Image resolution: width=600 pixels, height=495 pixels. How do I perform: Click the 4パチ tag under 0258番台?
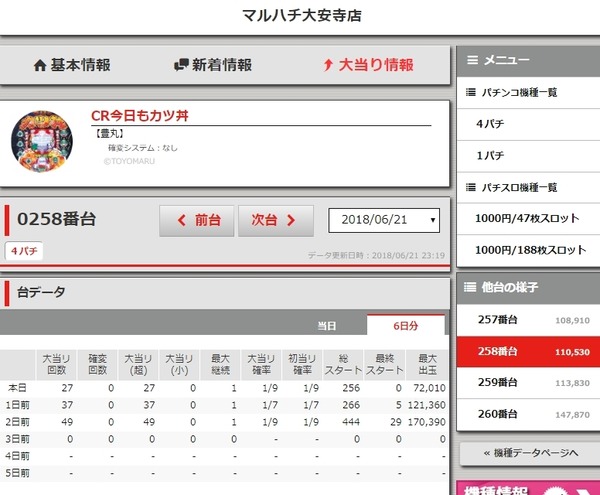tap(24, 251)
